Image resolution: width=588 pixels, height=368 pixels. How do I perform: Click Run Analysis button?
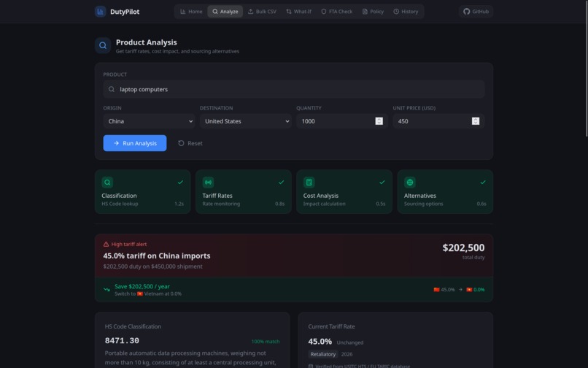[135, 143]
